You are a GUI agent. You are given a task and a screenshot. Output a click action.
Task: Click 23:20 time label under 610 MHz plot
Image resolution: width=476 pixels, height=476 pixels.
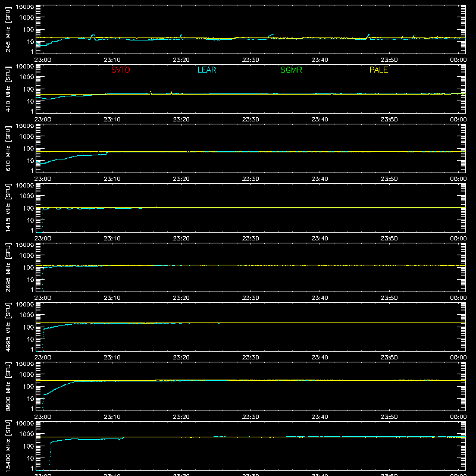[181, 179]
